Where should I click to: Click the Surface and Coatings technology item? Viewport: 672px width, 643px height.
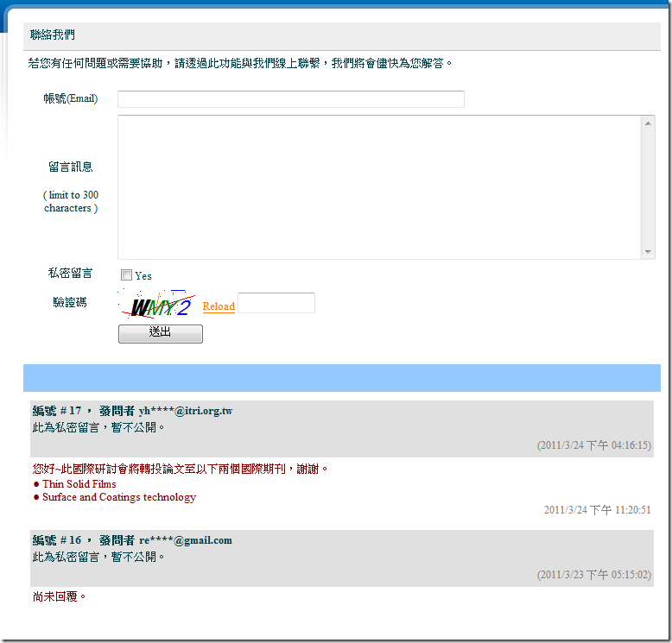point(119,497)
